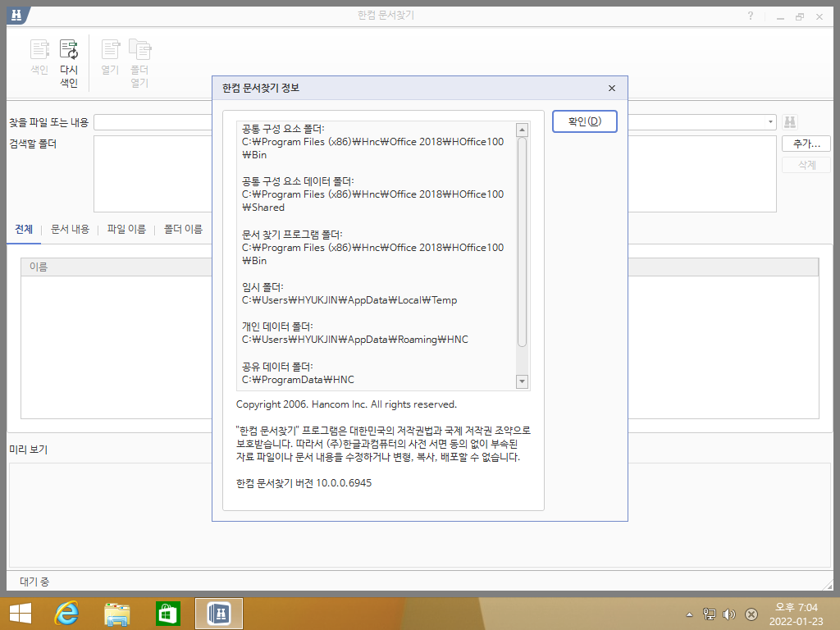Click the volume speaker tray icon
This screenshot has height=630, width=840.
point(729,614)
